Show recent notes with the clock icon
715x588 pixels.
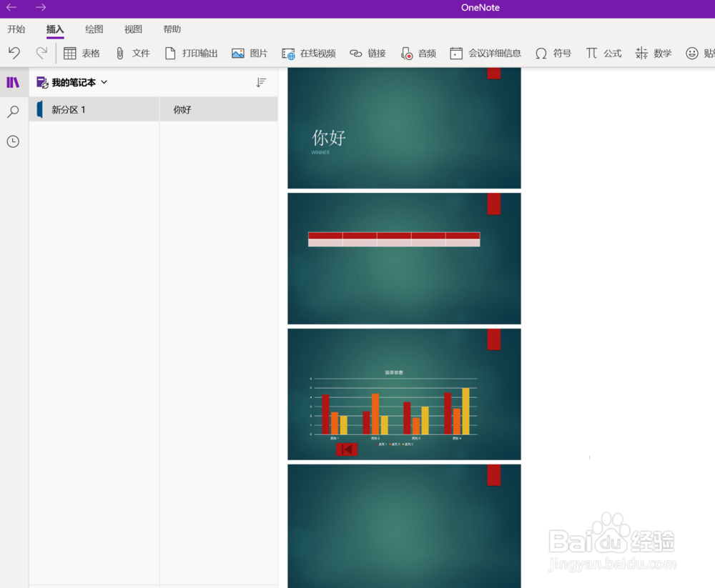pyautogui.click(x=13, y=141)
